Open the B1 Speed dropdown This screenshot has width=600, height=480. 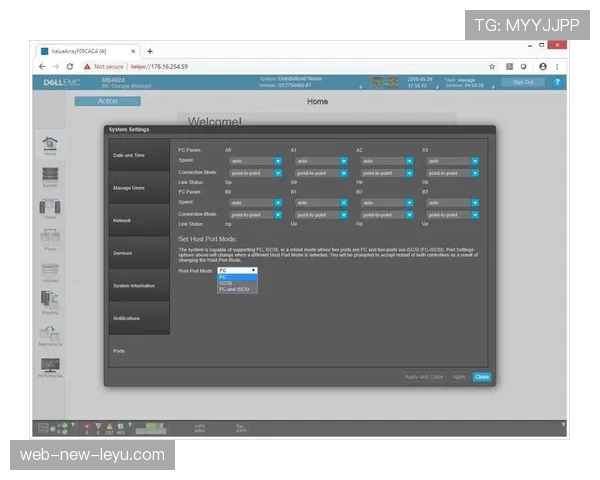[321, 203]
